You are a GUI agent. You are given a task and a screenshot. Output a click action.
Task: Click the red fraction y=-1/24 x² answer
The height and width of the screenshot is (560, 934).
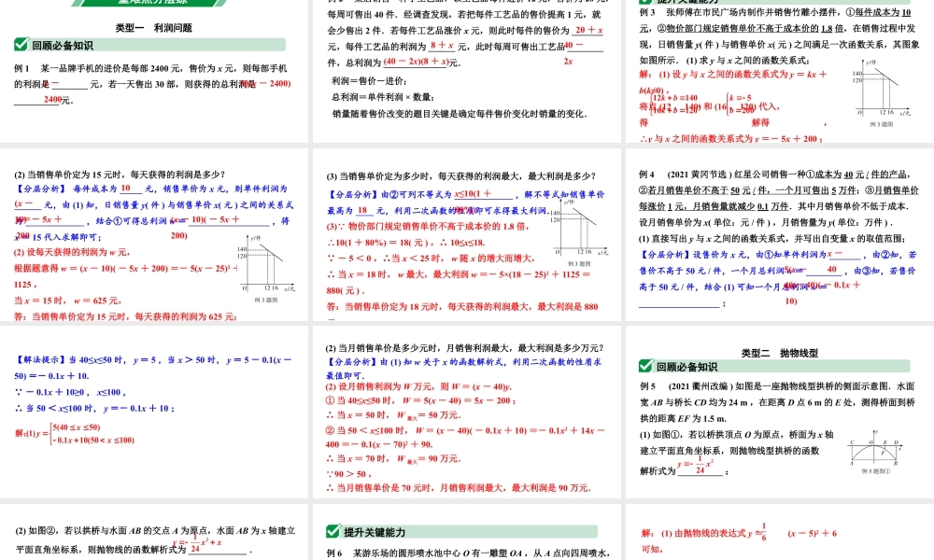[x=696, y=464]
